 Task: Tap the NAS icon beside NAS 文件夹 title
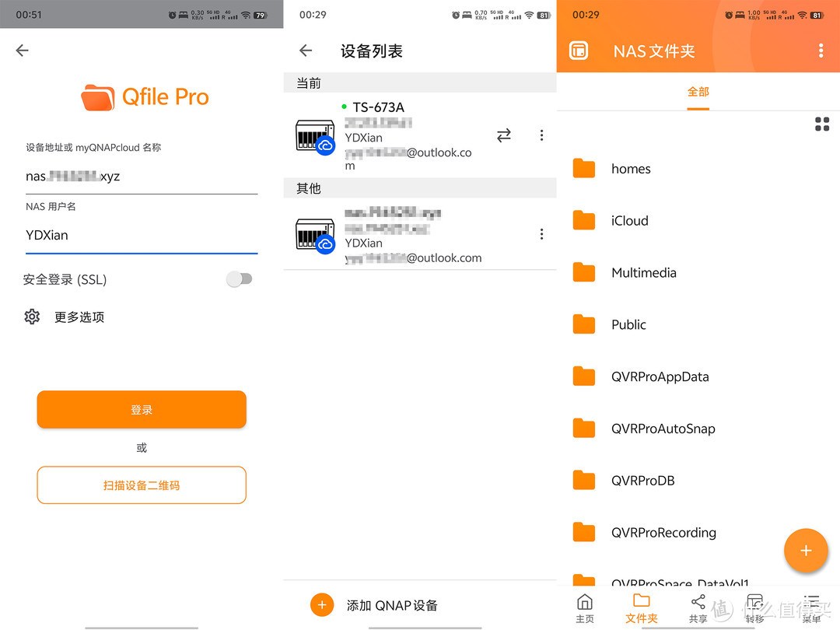click(579, 51)
